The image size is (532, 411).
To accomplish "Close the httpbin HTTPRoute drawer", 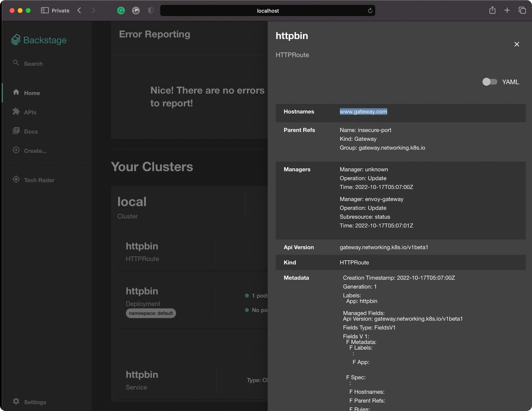I will pyautogui.click(x=517, y=44).
